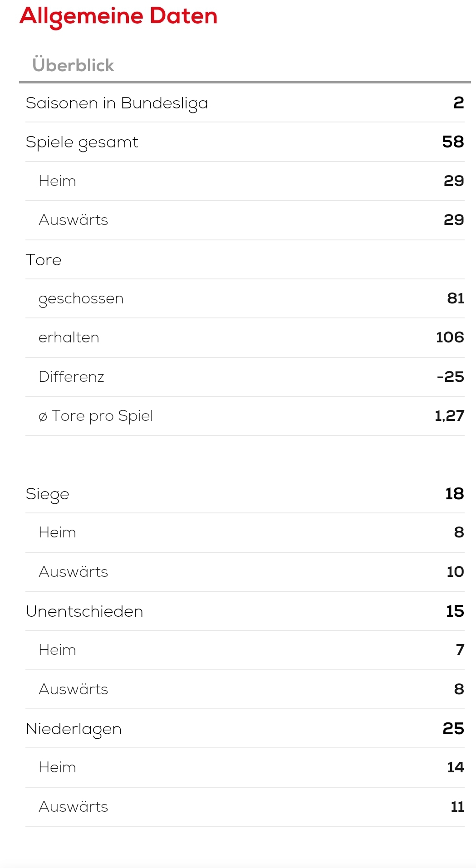Screen dimensions: 476x868
Task: Select Heim under Unentschieden
Action: [x=58, y=650]
